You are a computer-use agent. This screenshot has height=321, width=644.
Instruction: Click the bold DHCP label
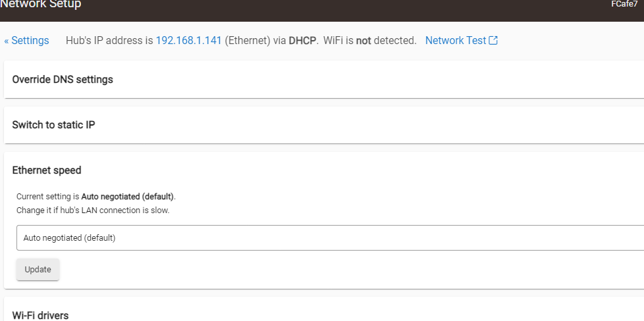coord(303,41)
